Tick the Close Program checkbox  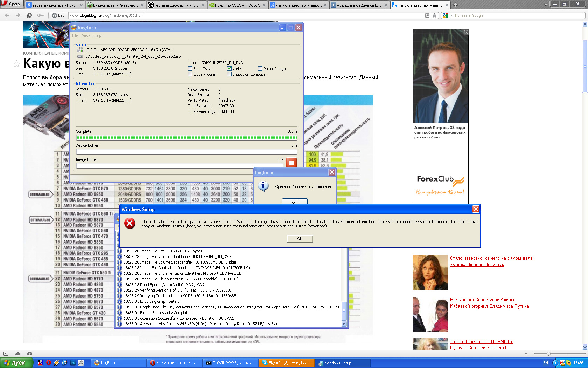coord(190,74)
